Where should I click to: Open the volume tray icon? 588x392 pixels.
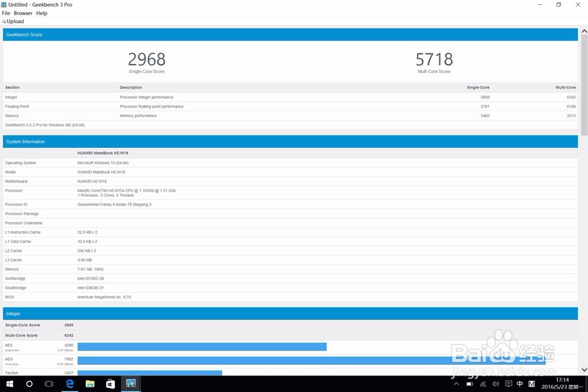point(496,384)
